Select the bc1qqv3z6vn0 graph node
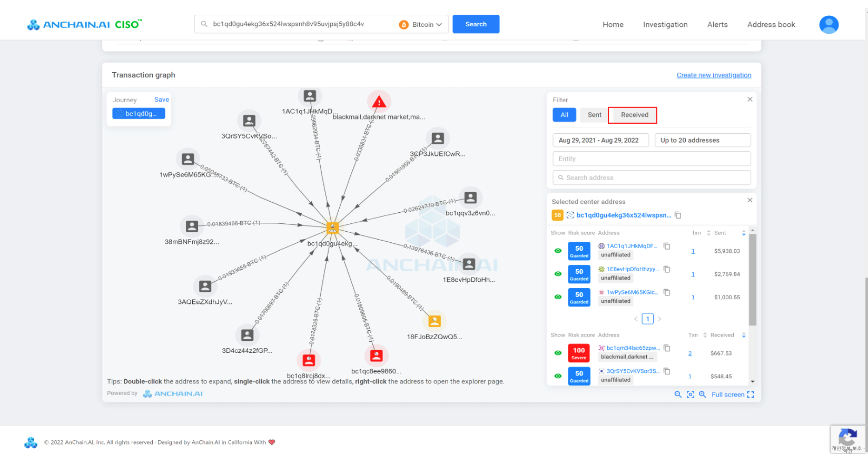 point(470,198)
